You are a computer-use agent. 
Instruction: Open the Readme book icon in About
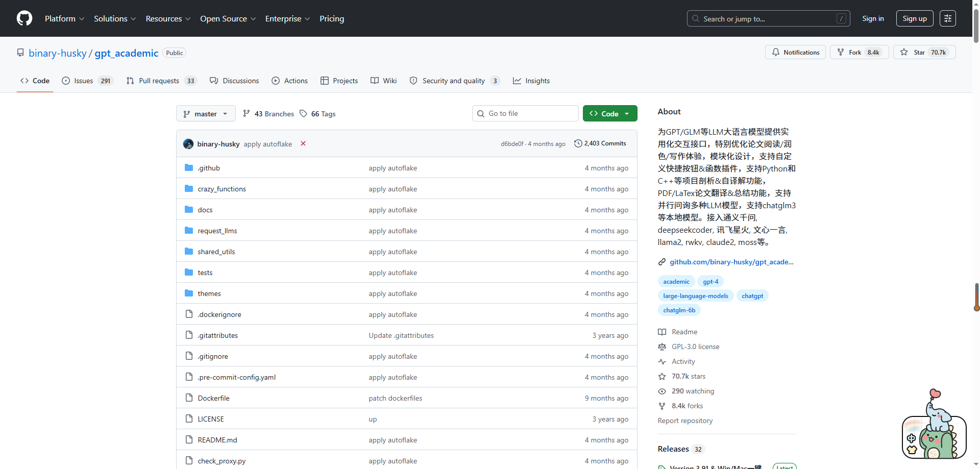(662, 332)
